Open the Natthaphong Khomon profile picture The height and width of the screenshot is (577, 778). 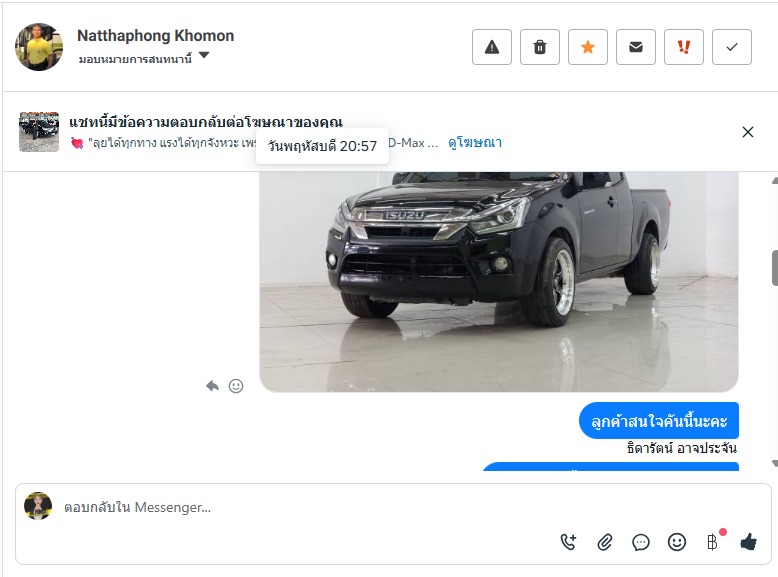(39, 47)
